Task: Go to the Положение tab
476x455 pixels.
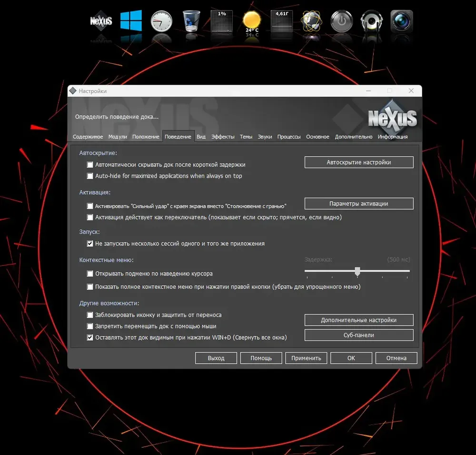Action: pos(146,137)
